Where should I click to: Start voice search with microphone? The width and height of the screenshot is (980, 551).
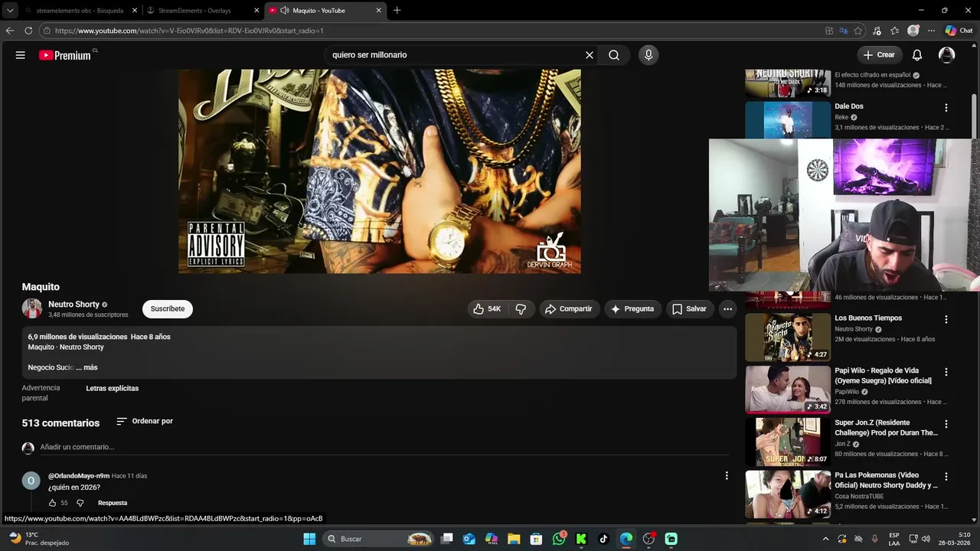coord(648,55)
